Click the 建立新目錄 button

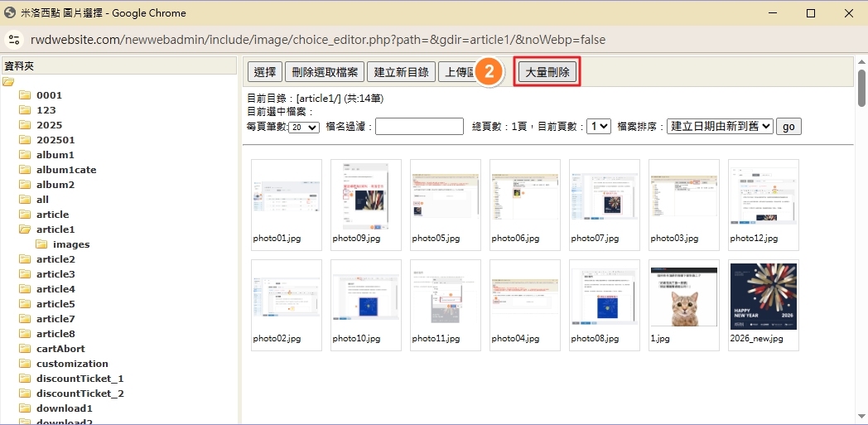tap(401, 72)
